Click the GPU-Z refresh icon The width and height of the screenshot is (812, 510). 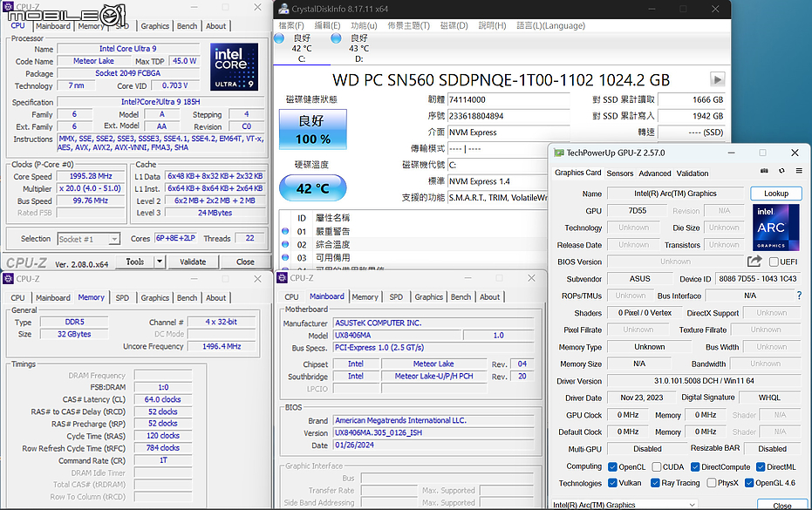(781, 171)
